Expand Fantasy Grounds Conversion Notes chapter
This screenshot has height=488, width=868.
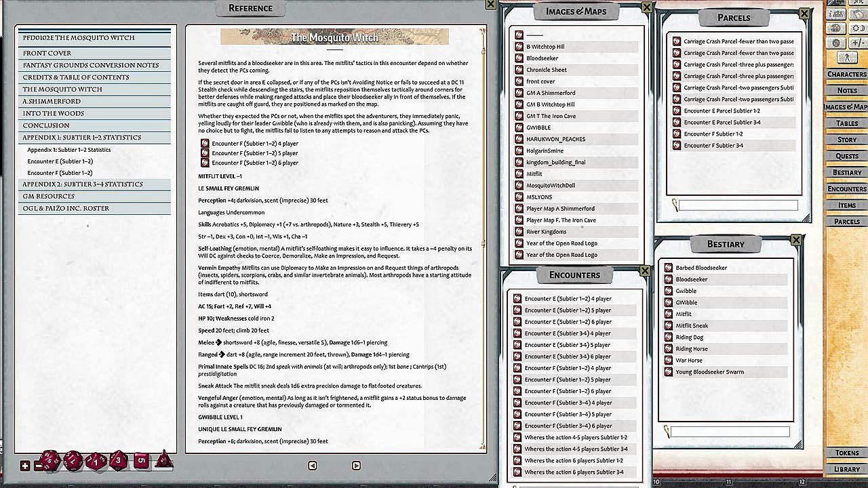click(x=94, y=65)
